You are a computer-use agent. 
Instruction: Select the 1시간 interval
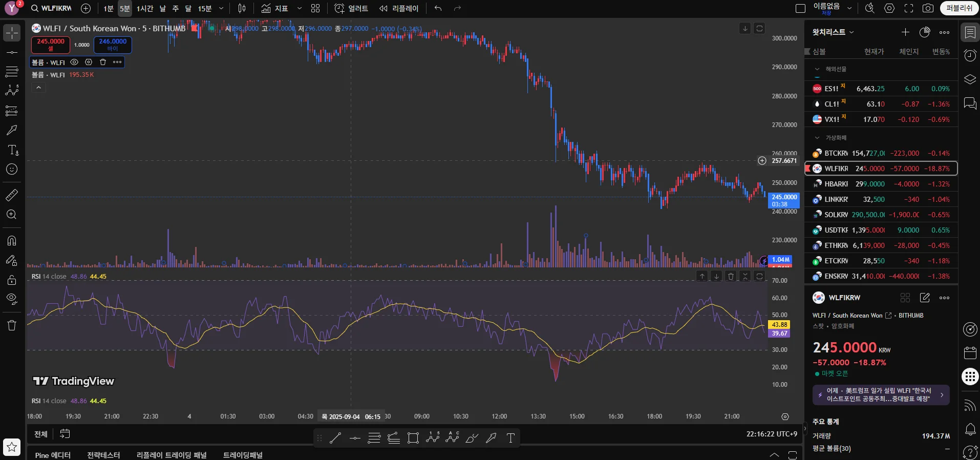[145, 8]
